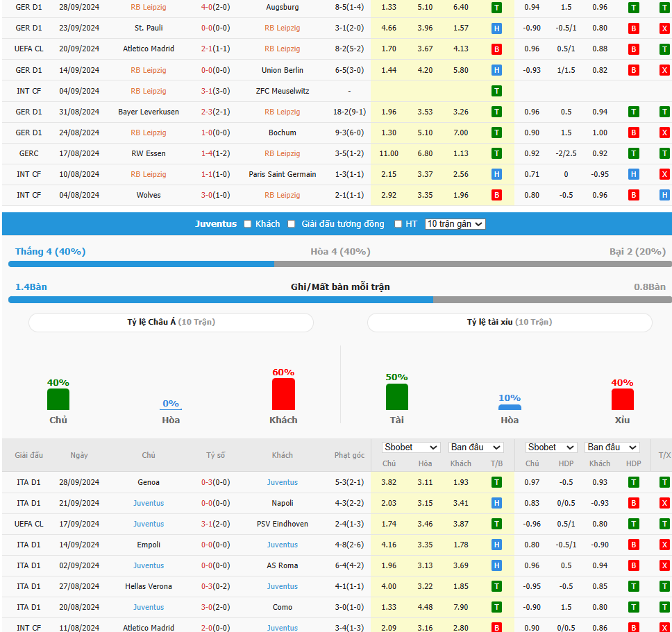Click green T over/under icon in Atletico-Leipzig row
Image resolution: width=672 pixels, height=632 pixels.
click(x=664, y=49)
